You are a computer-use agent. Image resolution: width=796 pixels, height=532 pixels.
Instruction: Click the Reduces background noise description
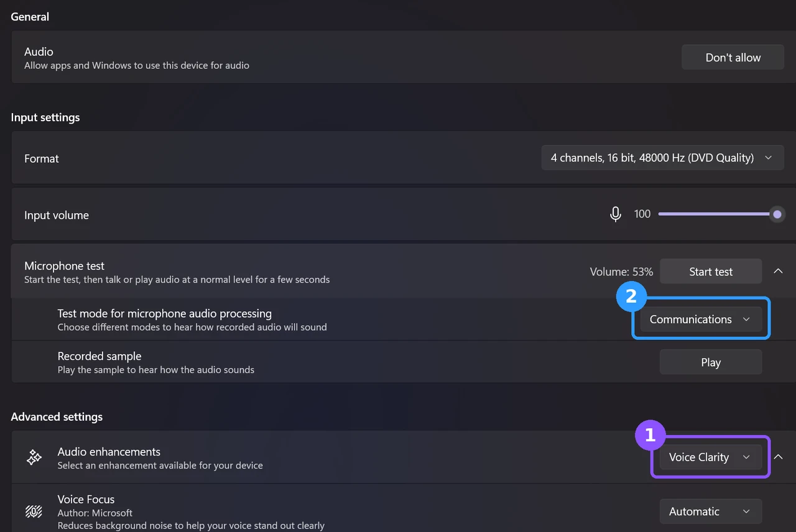191,526
